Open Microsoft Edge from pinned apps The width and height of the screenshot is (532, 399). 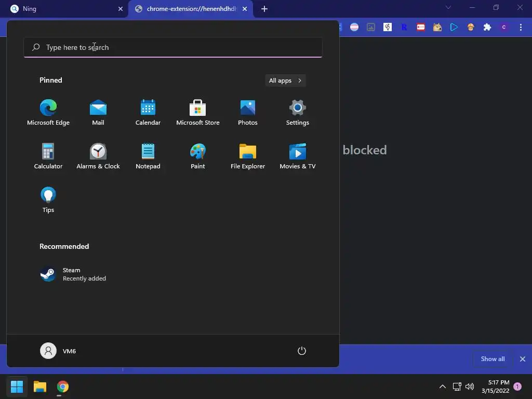click(x=48, y=113)
